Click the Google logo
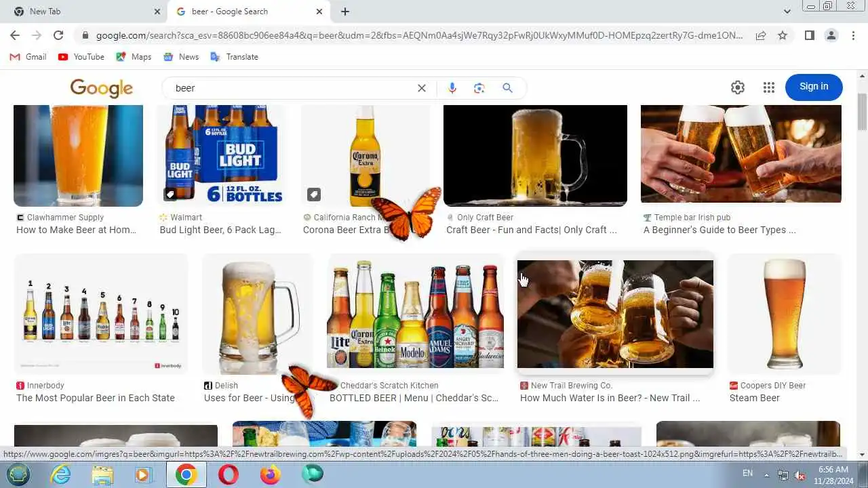 click(102, 88)
